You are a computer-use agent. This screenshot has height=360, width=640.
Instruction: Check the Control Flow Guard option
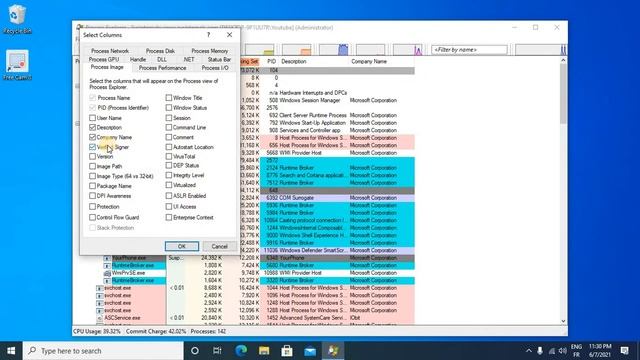[x=93, y=218]
